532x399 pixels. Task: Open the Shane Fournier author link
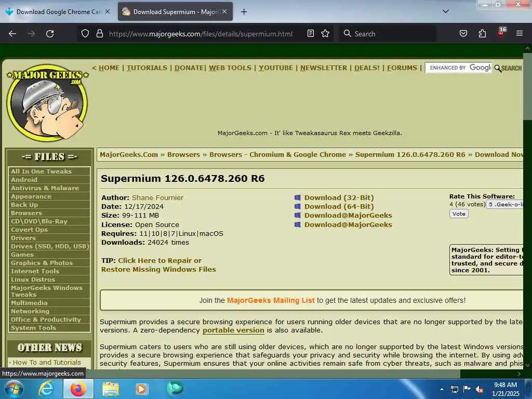pyautogui.click(x=157, y=197)
